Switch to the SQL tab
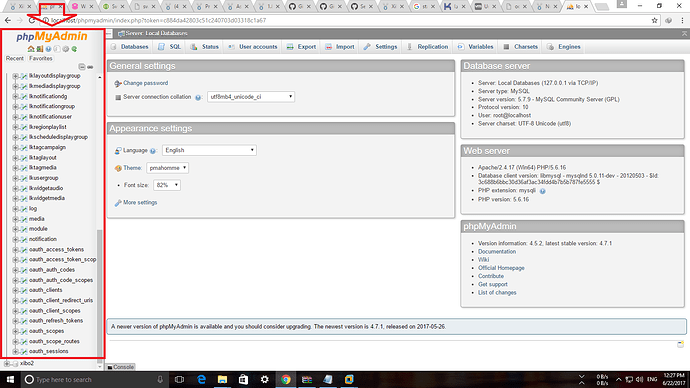The height and width of the screenshot is (388, 690). point(169,47)
